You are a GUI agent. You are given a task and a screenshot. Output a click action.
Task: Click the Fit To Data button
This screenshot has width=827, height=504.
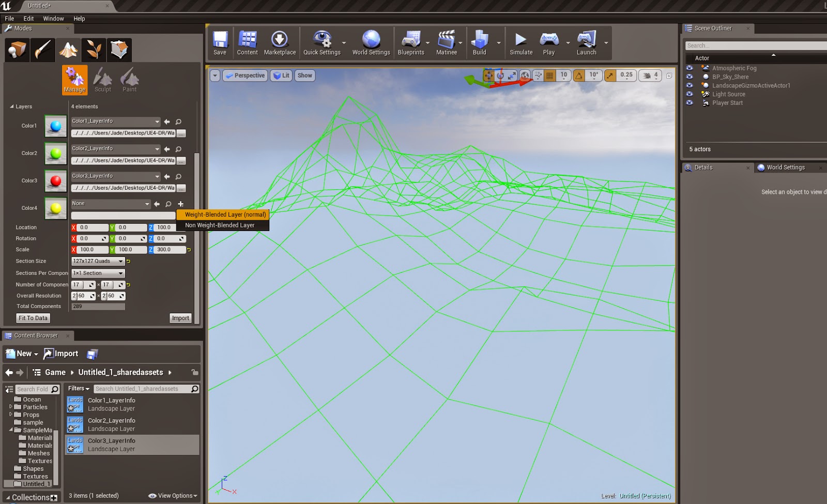tap(33, 318)
